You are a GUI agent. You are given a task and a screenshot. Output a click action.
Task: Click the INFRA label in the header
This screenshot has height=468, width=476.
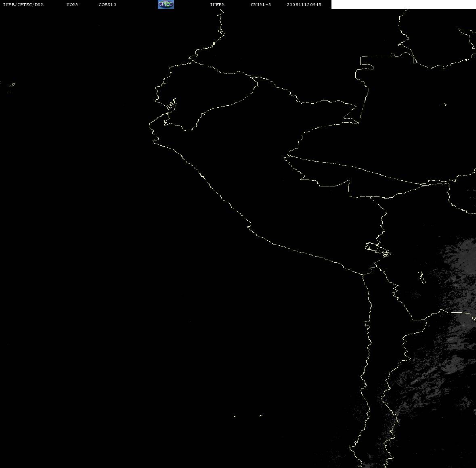[217, 4]
